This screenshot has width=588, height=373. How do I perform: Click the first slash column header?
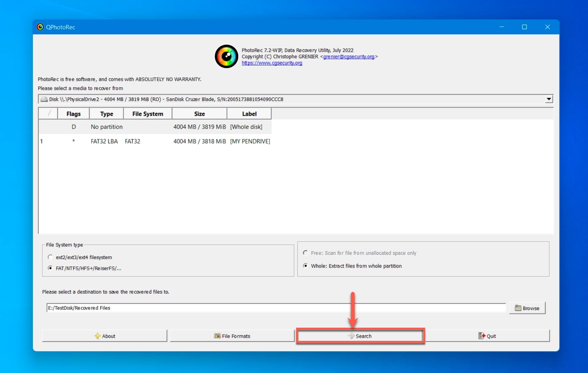(48, 114)
